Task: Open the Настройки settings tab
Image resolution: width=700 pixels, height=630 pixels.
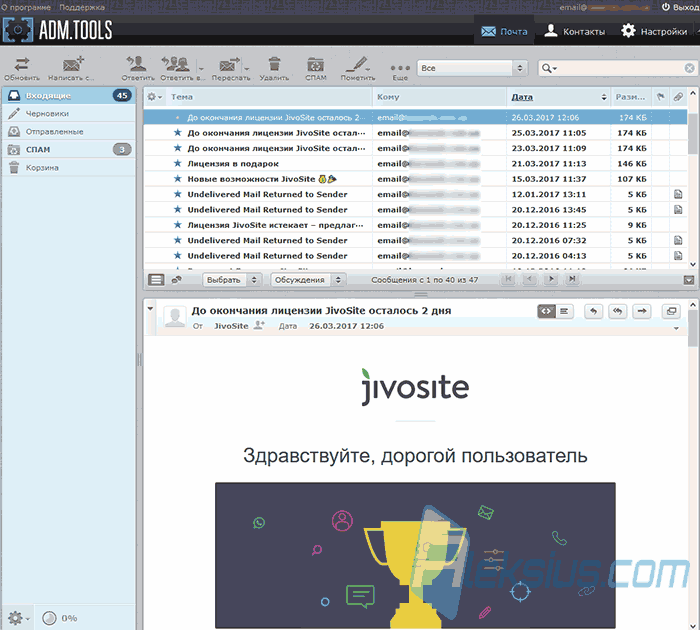Action: [x=654, y=31]
